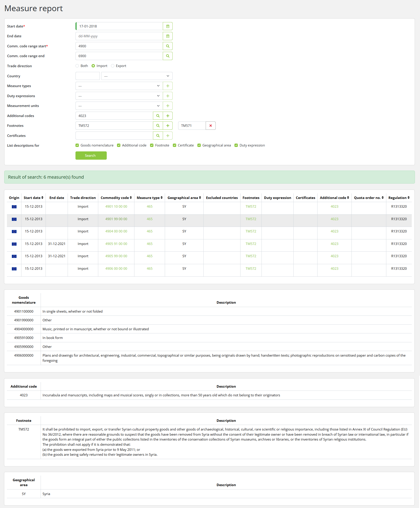This screenshot has width=420, height=508.
Task: Click the Certificates search magnifier icon
Action: 158,136
